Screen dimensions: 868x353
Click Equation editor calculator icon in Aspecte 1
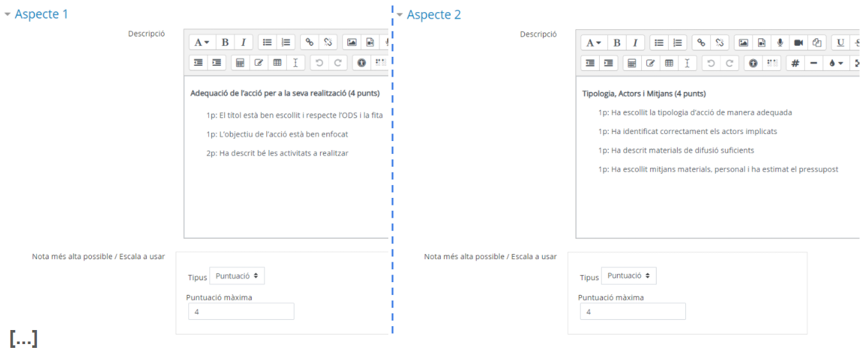[x=240, y=63]
